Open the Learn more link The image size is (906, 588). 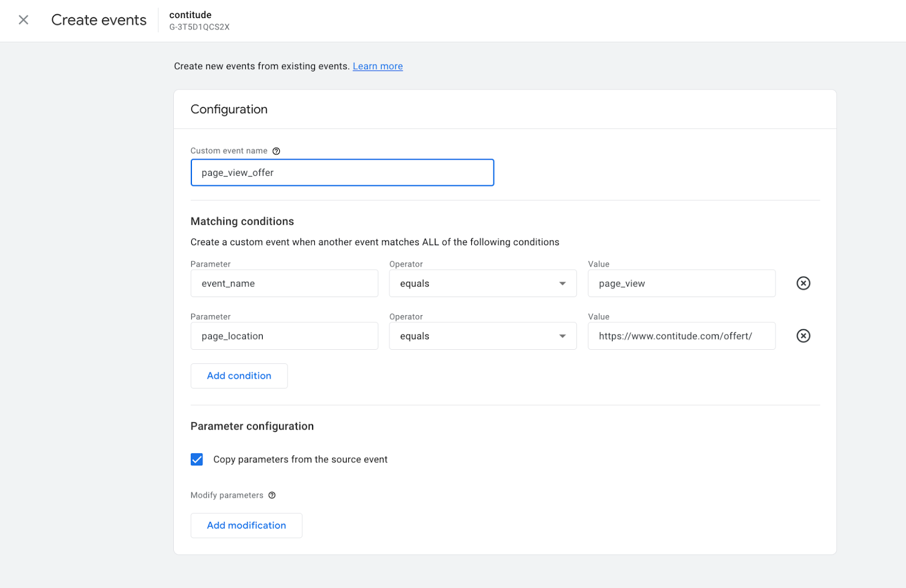pos(378,66)
